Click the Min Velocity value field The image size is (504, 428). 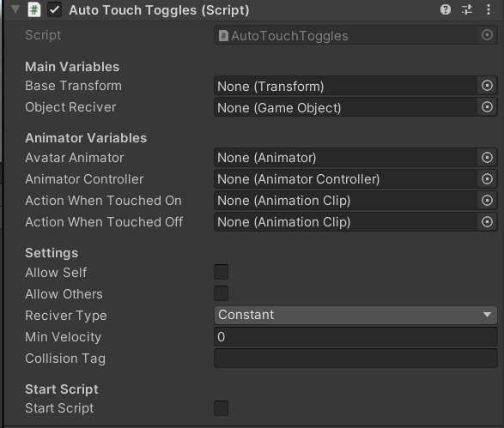tap(355, 337)
